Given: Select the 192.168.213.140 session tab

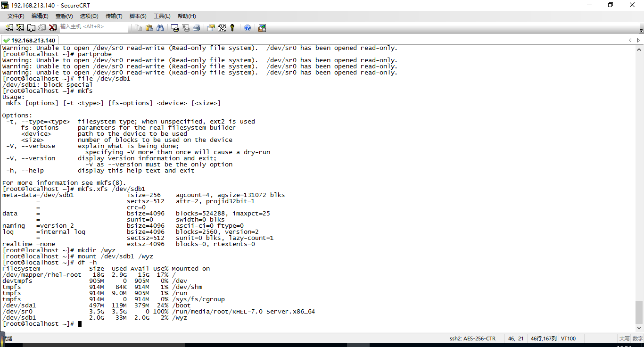Looking at the screenshot, I should (29, 41).
